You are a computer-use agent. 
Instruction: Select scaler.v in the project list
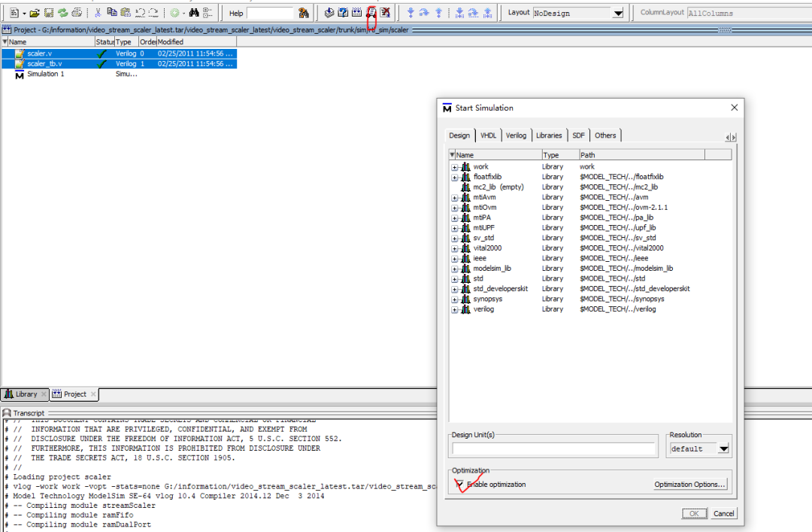tap(119, 53)
